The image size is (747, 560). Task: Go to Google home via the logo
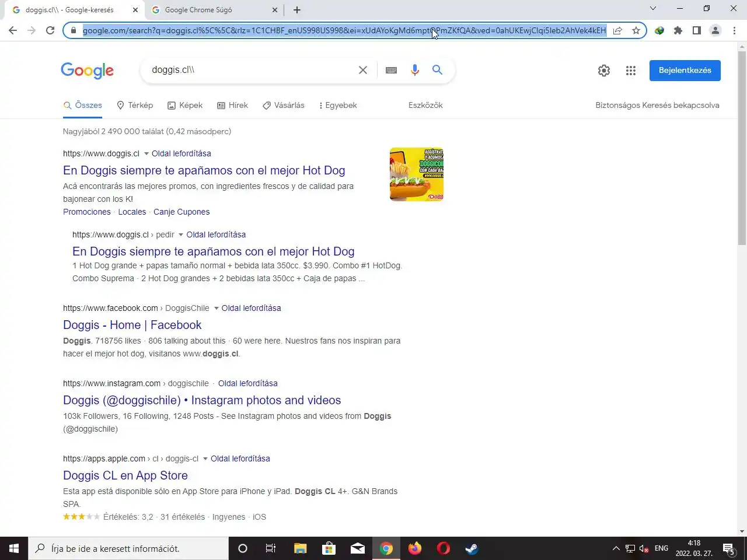tap(88, 71)
